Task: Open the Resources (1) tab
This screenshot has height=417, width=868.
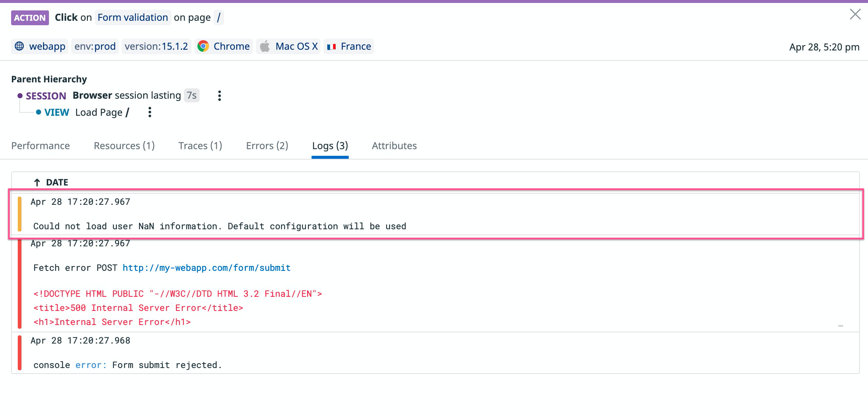Action: 124,146
